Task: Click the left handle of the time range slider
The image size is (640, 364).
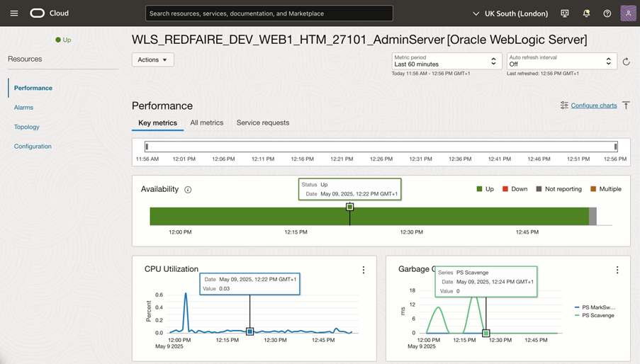Action: 147,147
